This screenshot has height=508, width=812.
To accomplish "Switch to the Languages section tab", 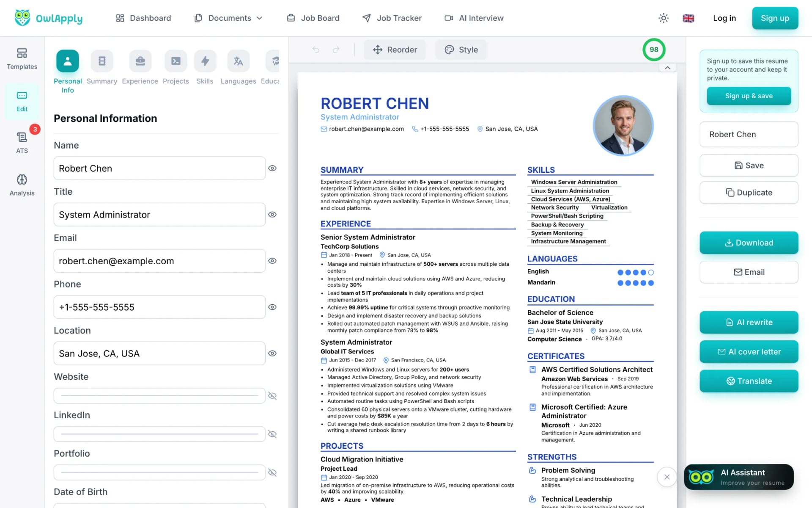I will [x=238, y=68].
